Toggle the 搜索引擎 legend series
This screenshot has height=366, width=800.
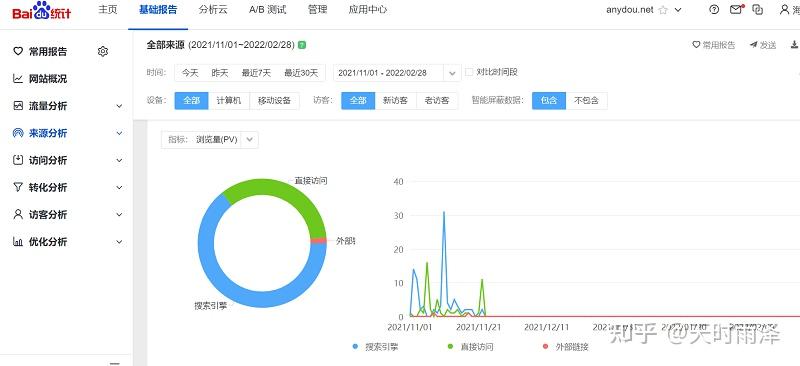pyautogui.click(x=375, y=347)
